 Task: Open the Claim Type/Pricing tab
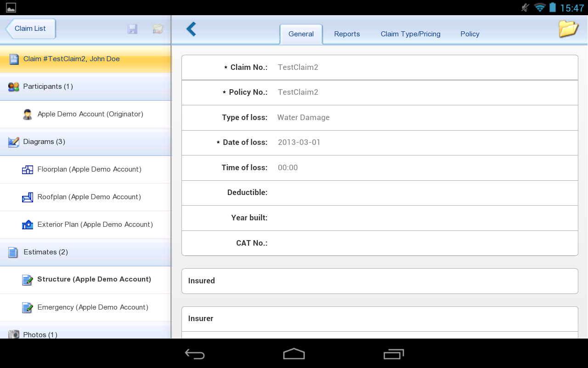[410, 34]
